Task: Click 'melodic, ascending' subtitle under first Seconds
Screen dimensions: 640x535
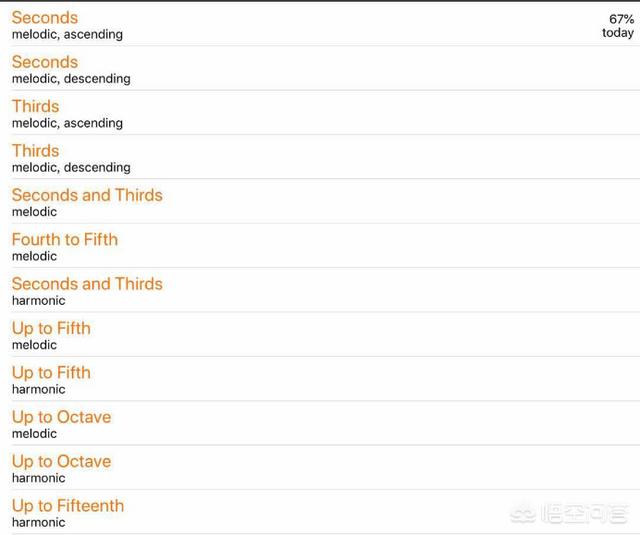Action: point(67,35)
